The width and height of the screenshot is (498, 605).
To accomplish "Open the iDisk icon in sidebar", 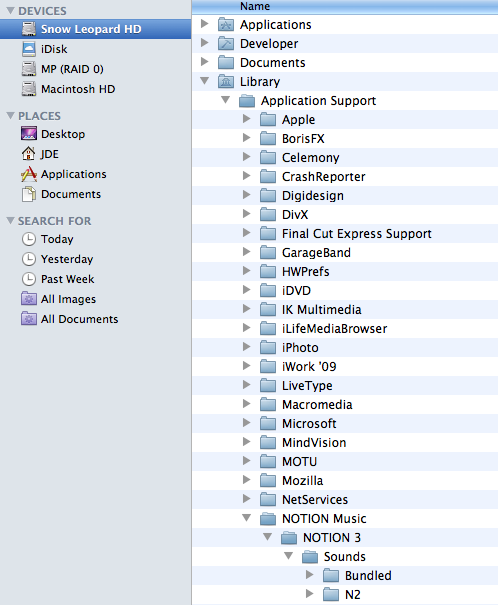I will [x=29, y=49].
